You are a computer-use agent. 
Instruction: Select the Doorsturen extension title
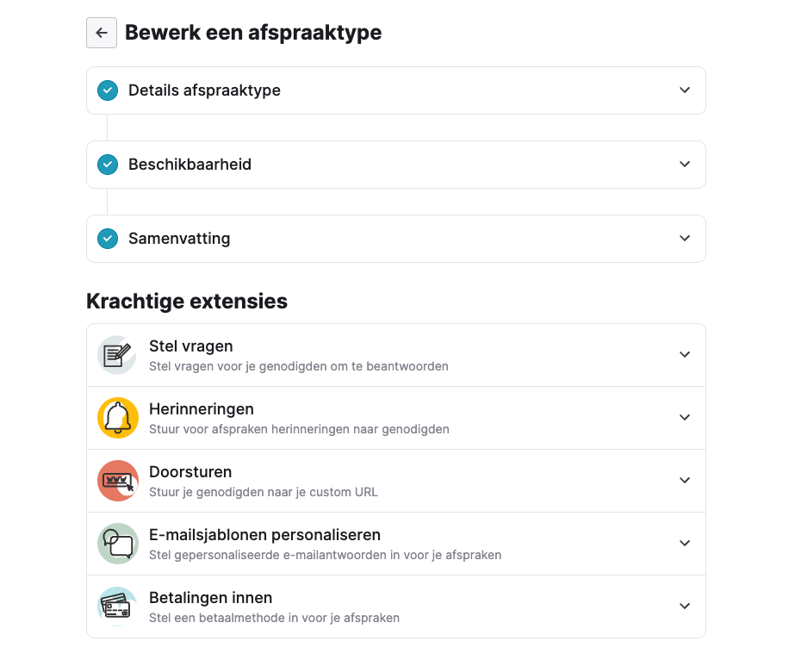coord(190,472)
